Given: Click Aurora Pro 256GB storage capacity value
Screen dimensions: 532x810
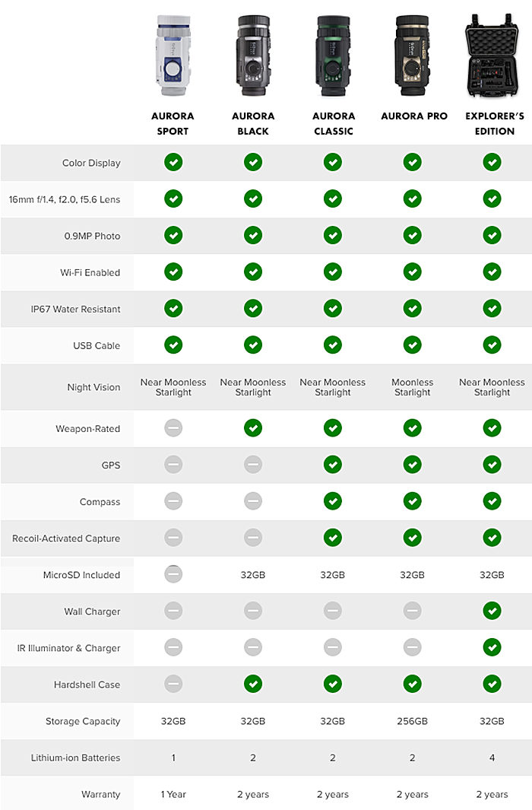Looking at the screenshot, I should 412,721.
